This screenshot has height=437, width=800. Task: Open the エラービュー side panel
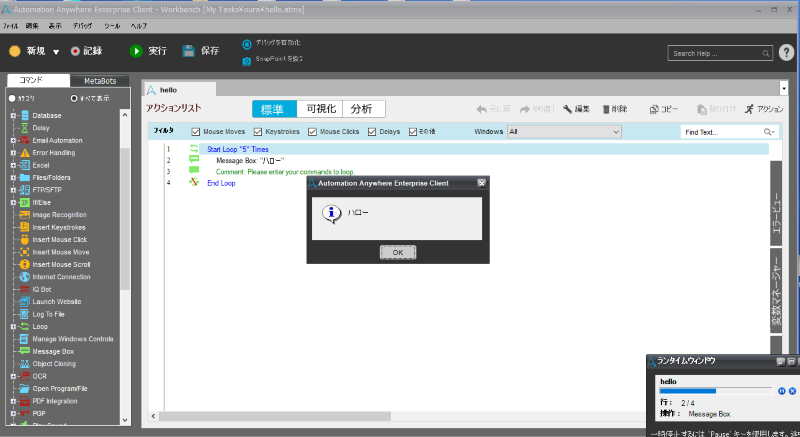776,202
